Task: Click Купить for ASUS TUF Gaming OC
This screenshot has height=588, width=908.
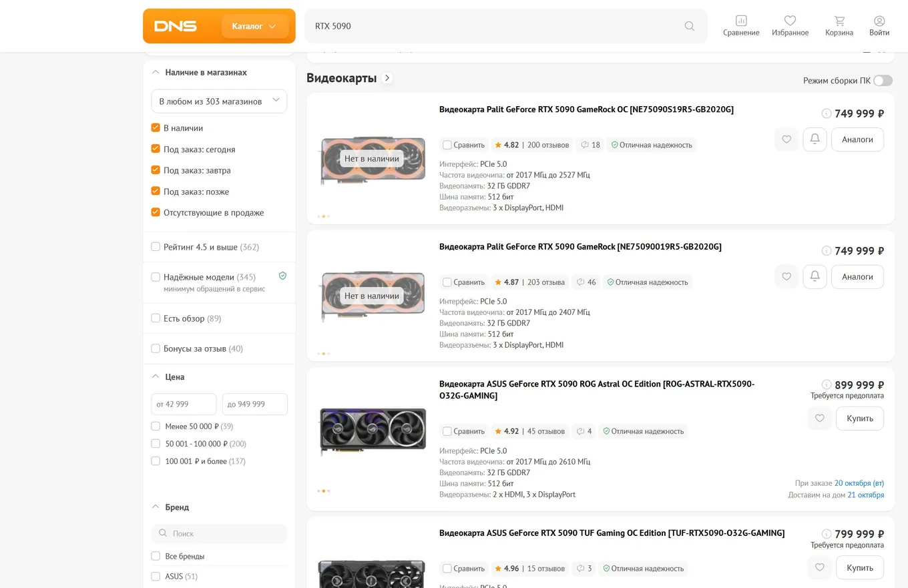Action: click(x=860, y=567)
